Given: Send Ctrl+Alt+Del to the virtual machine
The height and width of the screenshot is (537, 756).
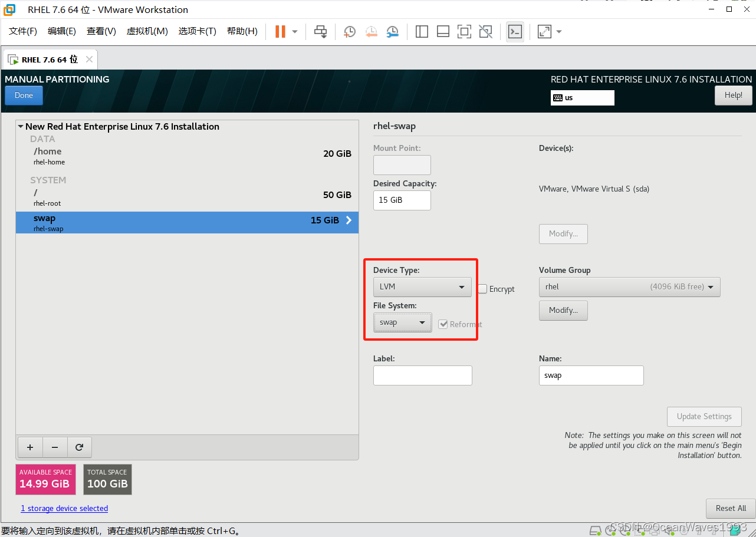Looking at the screenshot, I should 320,31.
